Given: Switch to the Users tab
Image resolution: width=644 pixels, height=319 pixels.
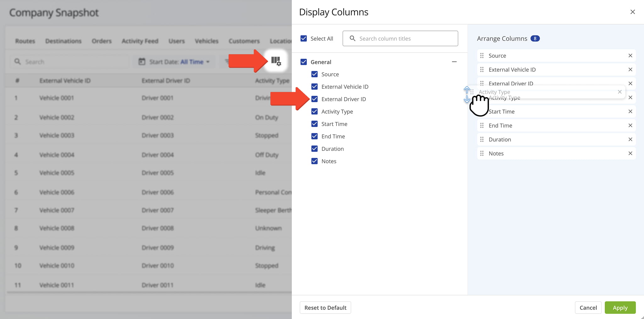Looking at the screenshot, I should pyautogui.click(x=176, y=41).
